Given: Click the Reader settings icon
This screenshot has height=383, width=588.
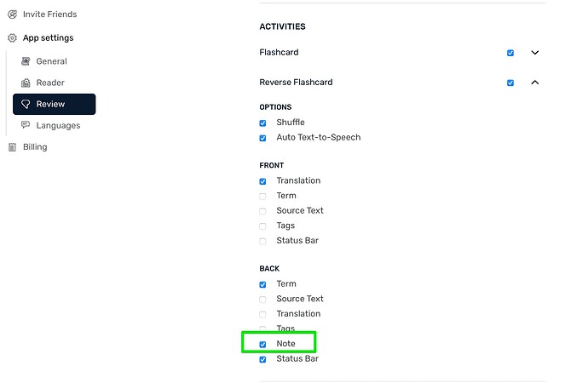Looking at the screenshot, I should click(26, 83).
